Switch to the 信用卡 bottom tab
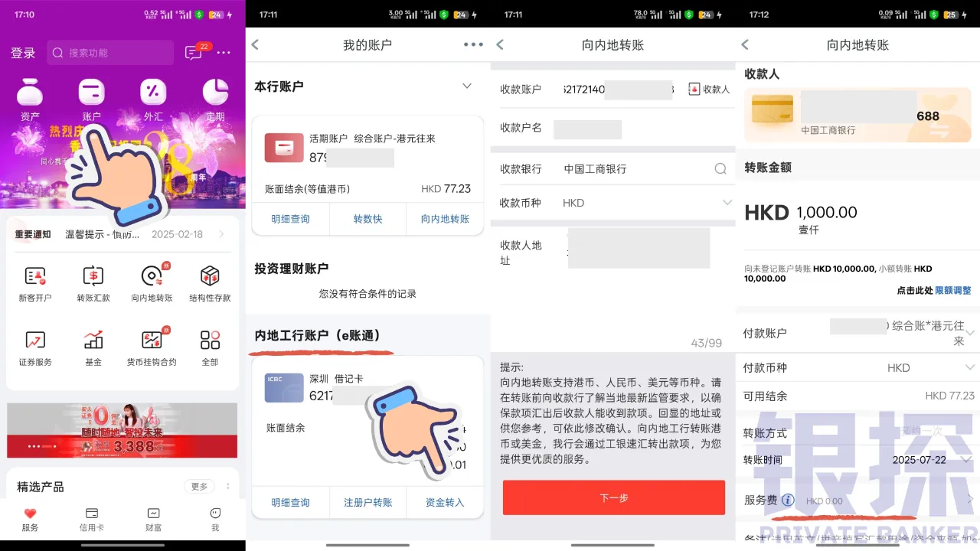The height and width of the screenshot is (551, 980). pos(91,520)
